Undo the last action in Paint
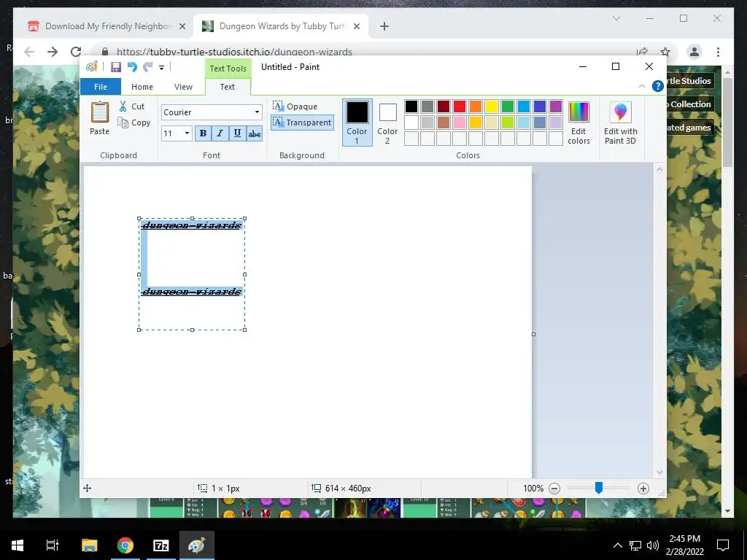 coord(132,67)
